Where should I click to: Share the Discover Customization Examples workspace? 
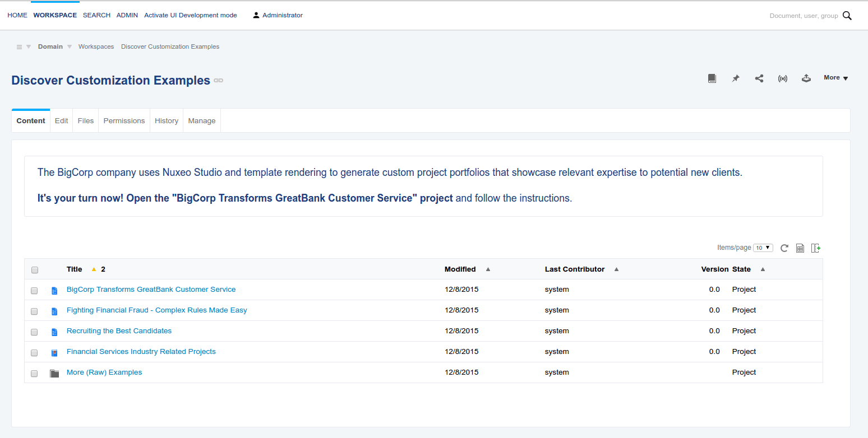click(x=759, y=78)
